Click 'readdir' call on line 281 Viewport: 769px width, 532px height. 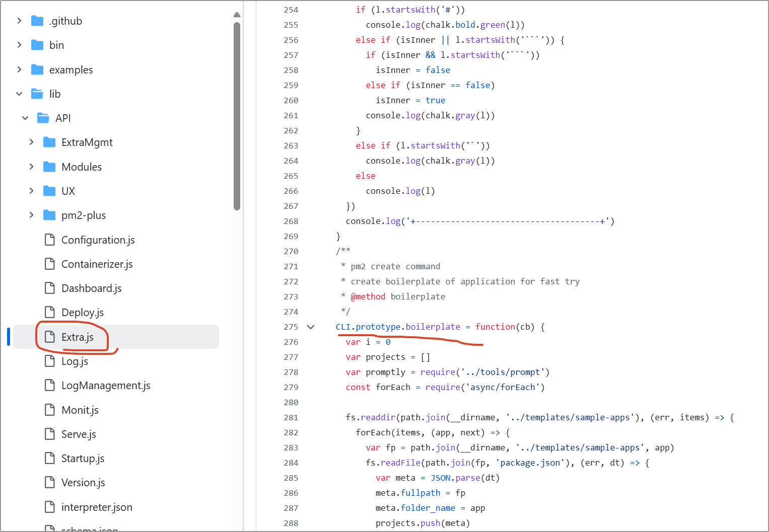(378, 417)
